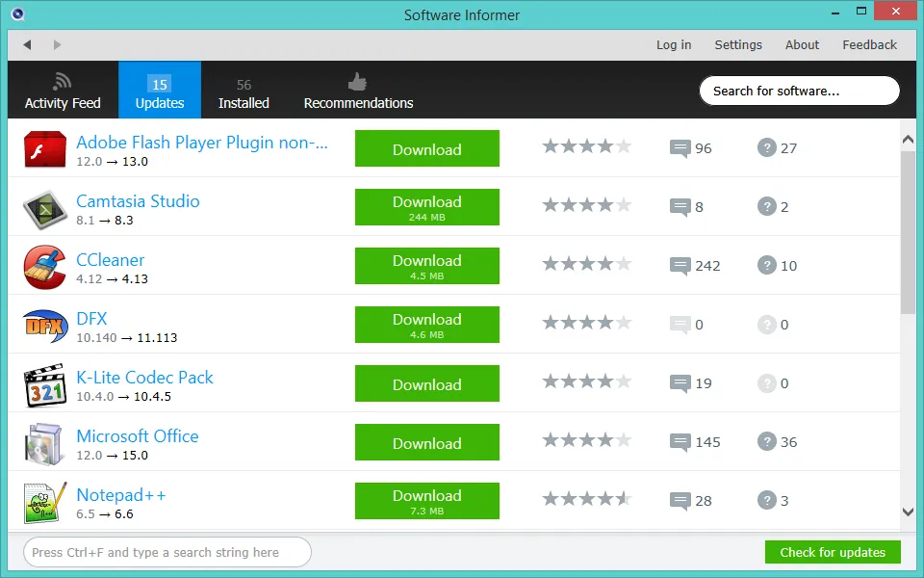Rate Adobe Flash Player using its stars
The width and height of the screenshot is (924, 578).
pyautogui.click(x=587, y=146)
